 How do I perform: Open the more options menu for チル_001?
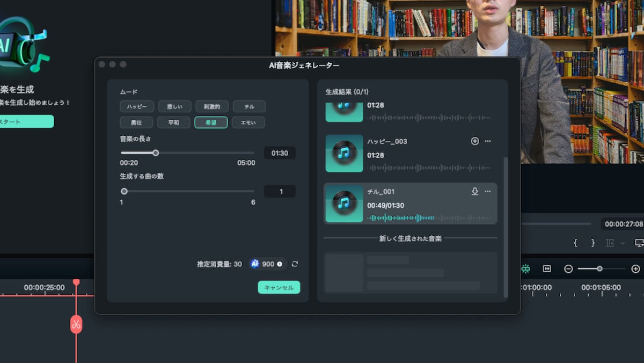pos(487,191)
